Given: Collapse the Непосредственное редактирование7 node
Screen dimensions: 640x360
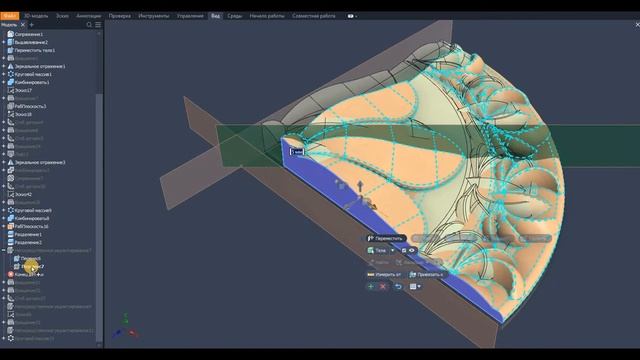Looking at the screenshot, I should 4,250.
